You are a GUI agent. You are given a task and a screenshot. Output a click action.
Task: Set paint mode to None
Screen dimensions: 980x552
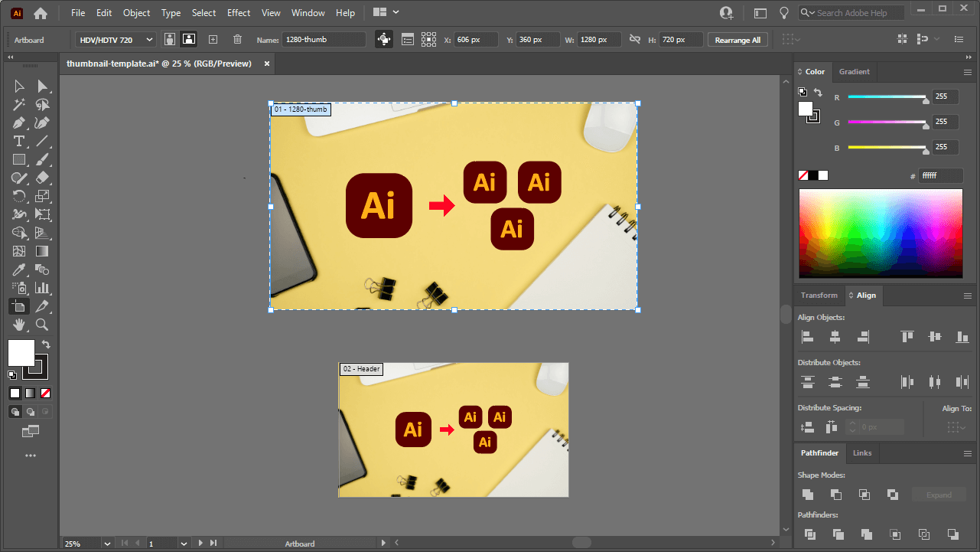46,393
